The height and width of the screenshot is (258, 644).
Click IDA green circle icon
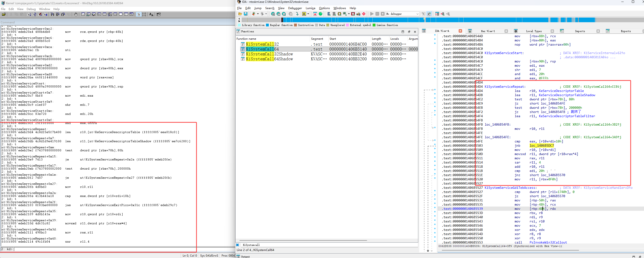pyautogui.click(x=320, y=14)
